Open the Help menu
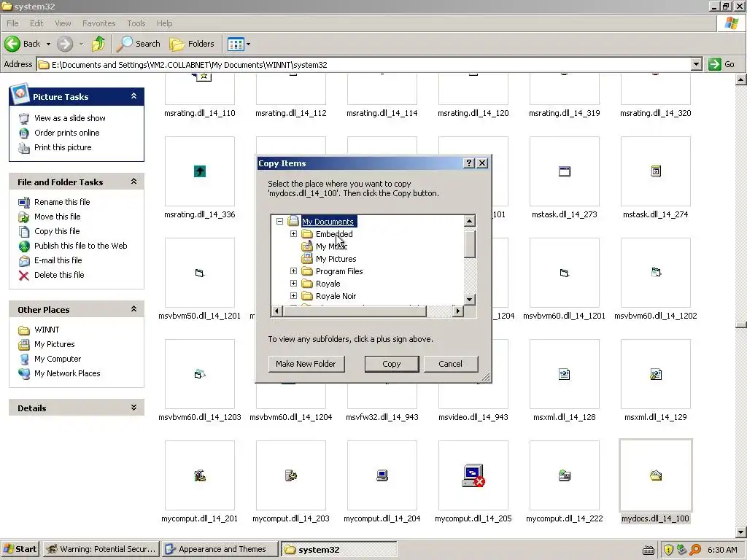747x560 pixels. [164, 23]
